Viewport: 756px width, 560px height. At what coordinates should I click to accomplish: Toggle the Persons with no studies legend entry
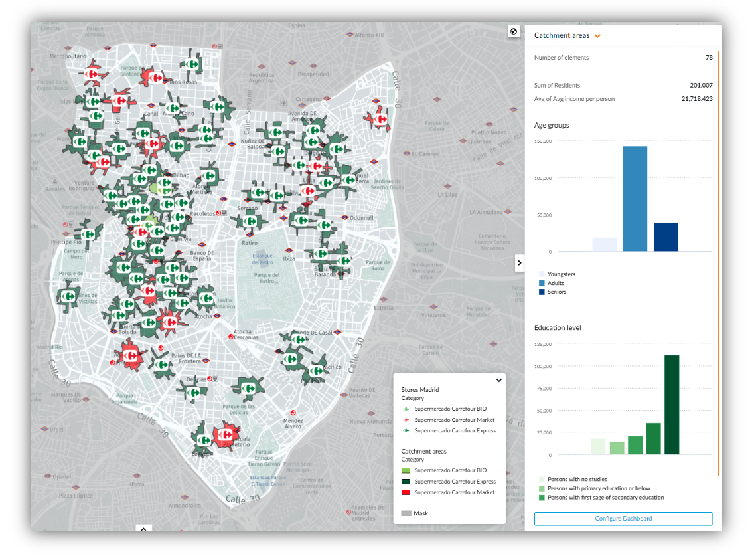(573, 480)
